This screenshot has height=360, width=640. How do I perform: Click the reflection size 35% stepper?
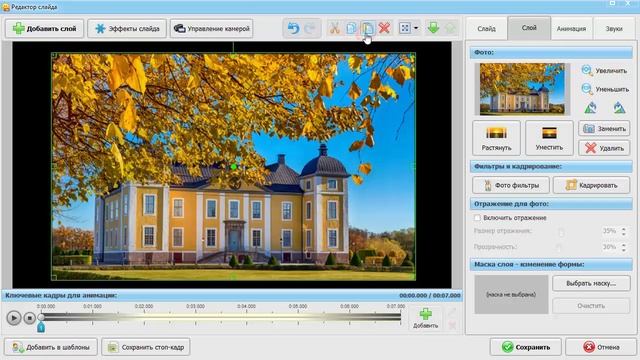tap(624, 231)
